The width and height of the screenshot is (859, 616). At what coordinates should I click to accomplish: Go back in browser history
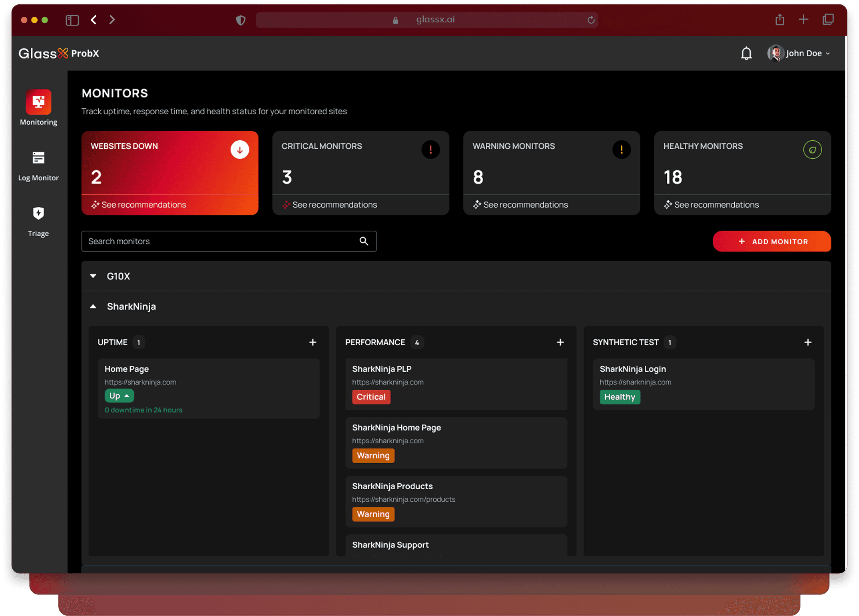pyautogui.click(x=94, y=20)
